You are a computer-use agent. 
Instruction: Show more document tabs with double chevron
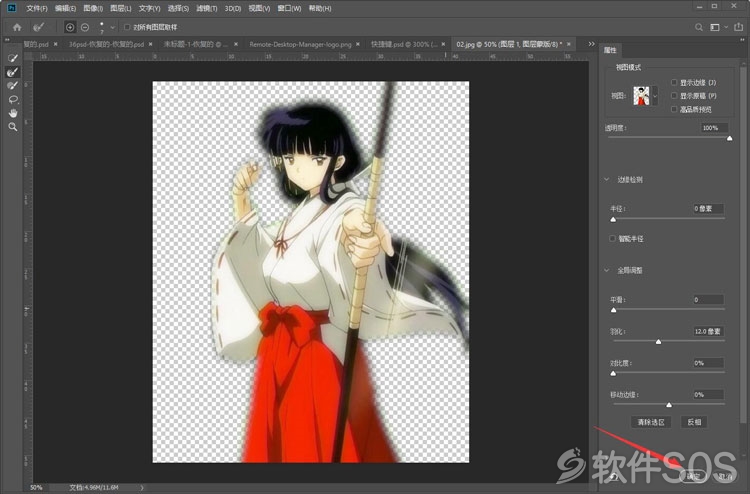click(x=592, y=44)
